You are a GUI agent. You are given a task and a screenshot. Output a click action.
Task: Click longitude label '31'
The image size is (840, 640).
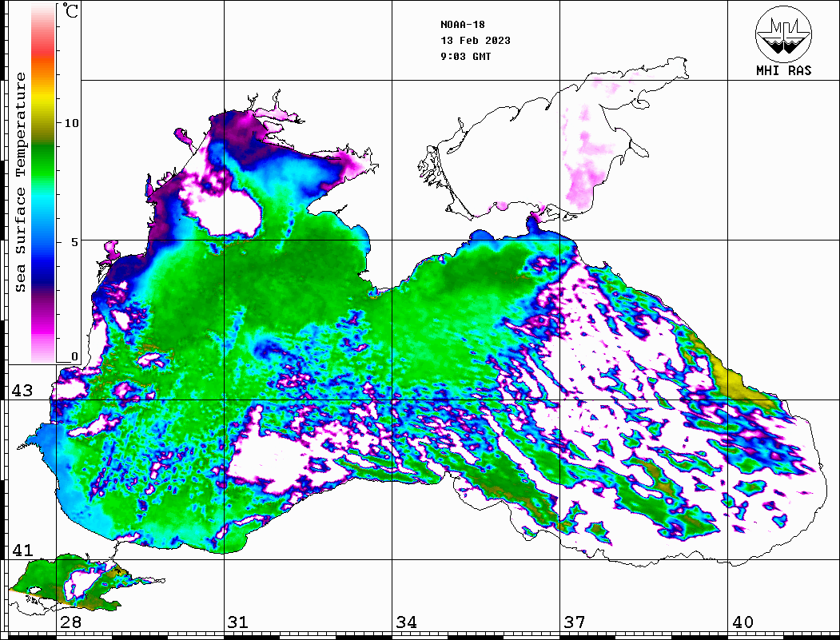(238, 622)
